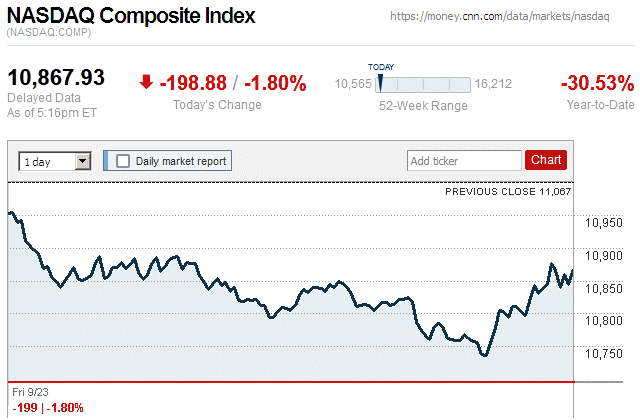Image resolution: width=640 pixels, height=420 pixels.
Task: Open the 1 day time range dropdown
Action: click(x=55, y=160)
